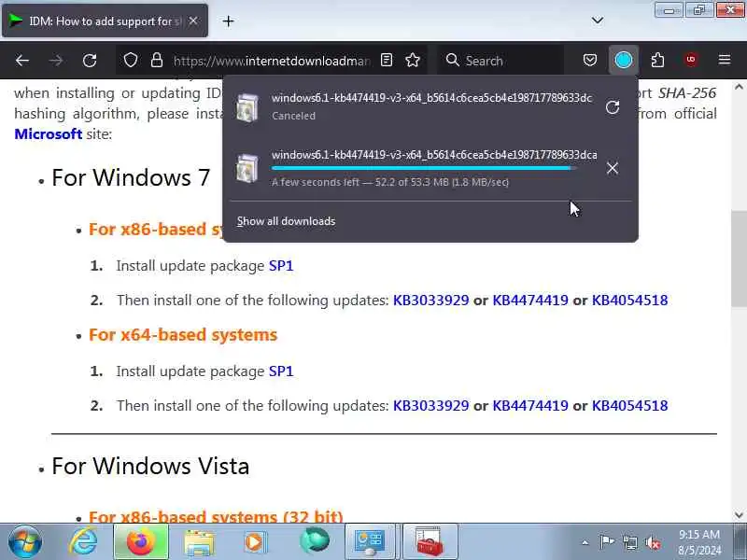
Task: Open the tracking protection shield icon
Action: [131, 61]
